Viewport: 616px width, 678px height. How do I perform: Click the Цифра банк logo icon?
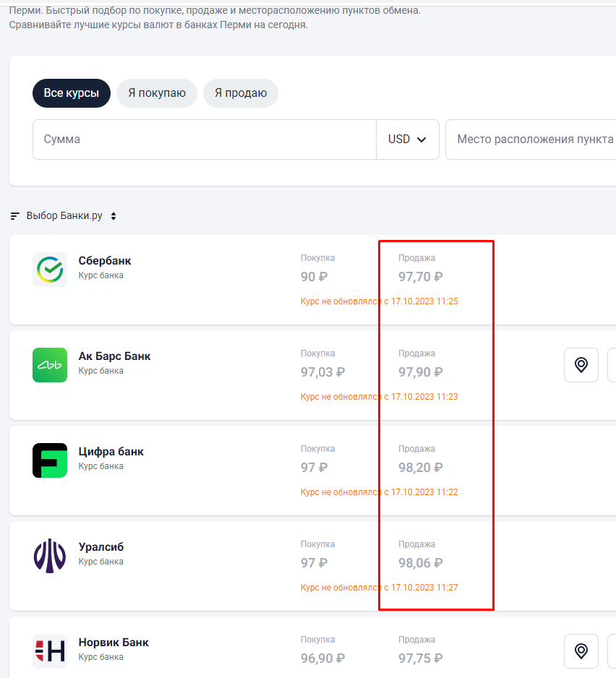click(x=50, y=460)
